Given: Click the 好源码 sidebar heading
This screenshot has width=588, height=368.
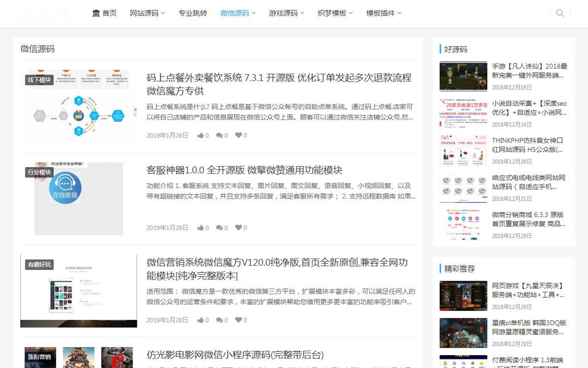Looking at the screenshot, I should click(x=456, y=49).
